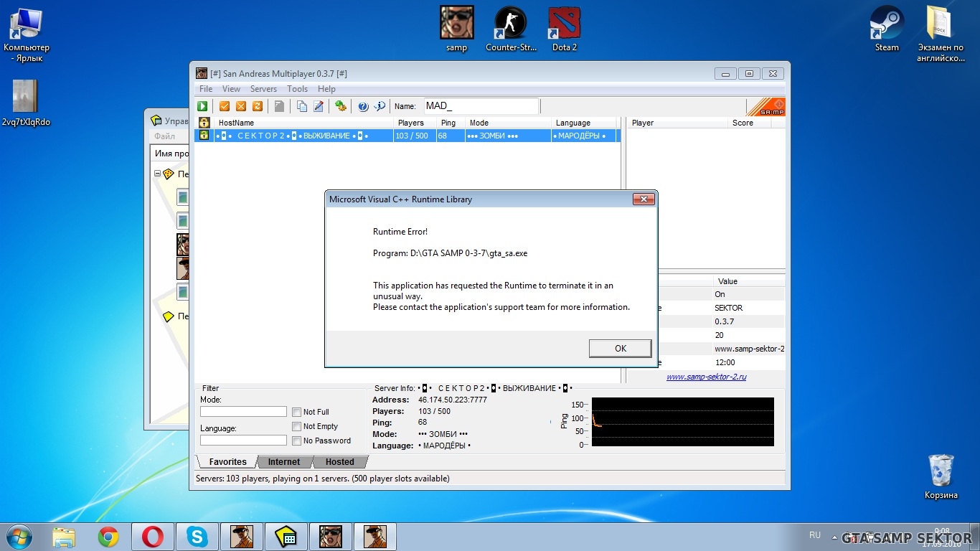Open the samp desktop shortcut
Image resolution: width=980 pixels, height=551 pixels.
point(456,29)
